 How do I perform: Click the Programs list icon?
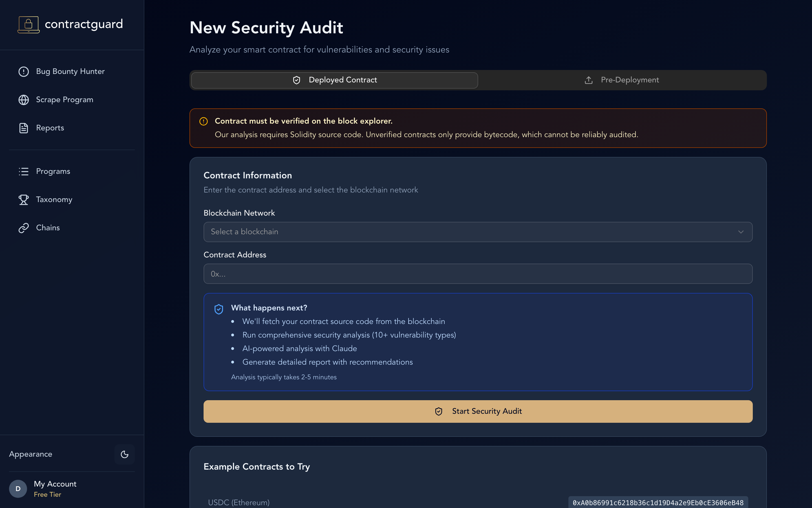23,171
